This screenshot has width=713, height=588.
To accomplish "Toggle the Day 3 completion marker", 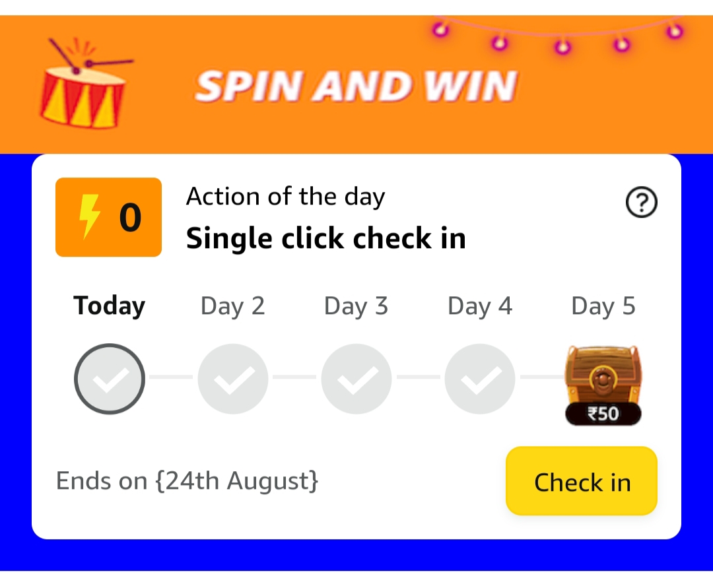I will 356,379.
